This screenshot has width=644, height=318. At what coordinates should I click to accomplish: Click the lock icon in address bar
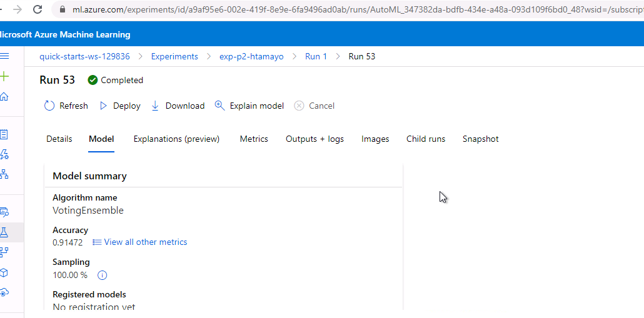(63, 9)
